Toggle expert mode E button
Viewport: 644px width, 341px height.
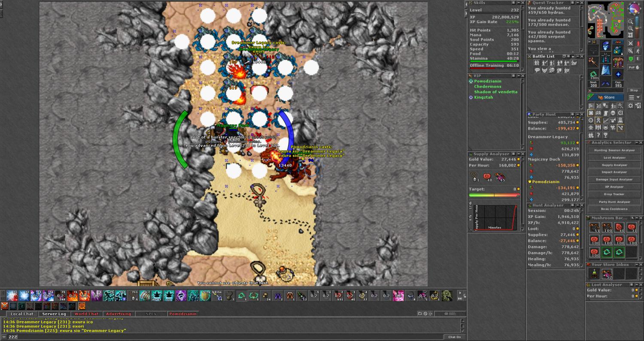(638, 58)
